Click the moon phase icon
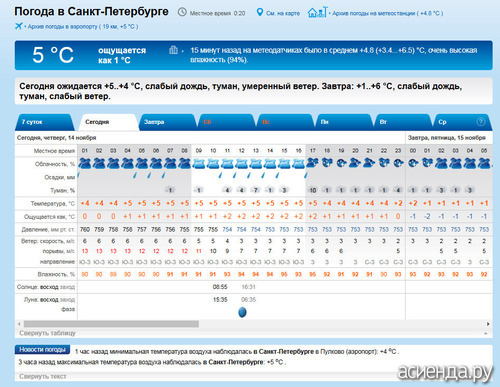The height and width of the screenshot is (387, 500). click(x=242, y=312)
